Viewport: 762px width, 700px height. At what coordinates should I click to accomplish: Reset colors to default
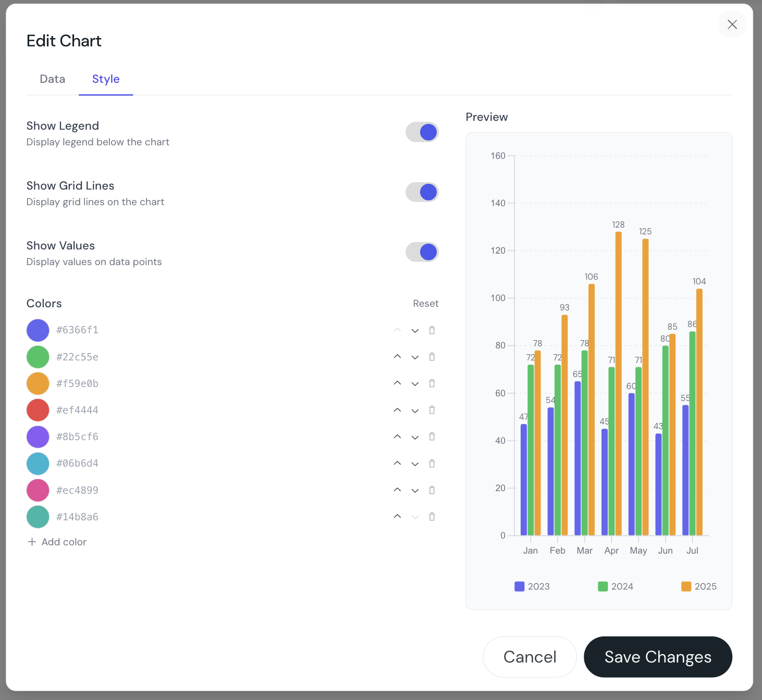[x=426, y=304]
